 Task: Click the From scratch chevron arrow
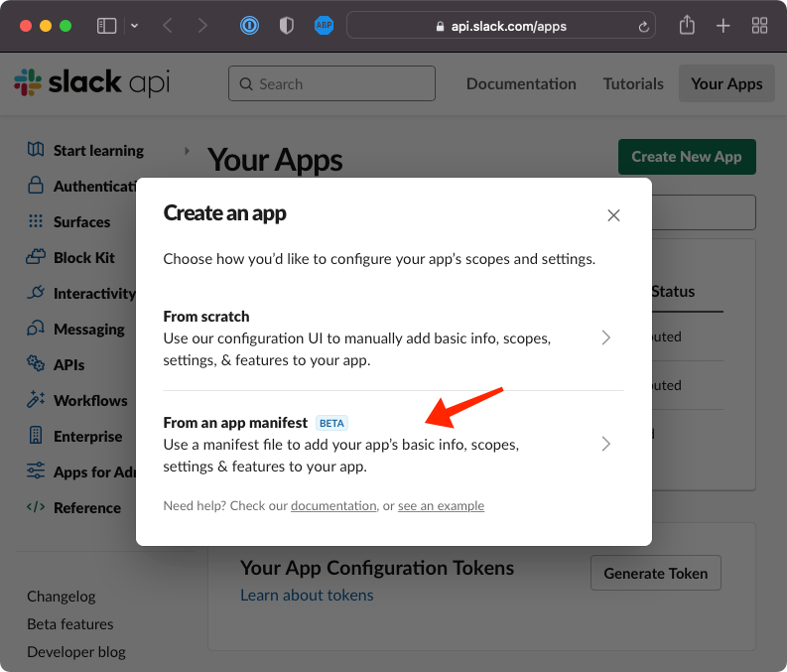click(x=605, y=337)
